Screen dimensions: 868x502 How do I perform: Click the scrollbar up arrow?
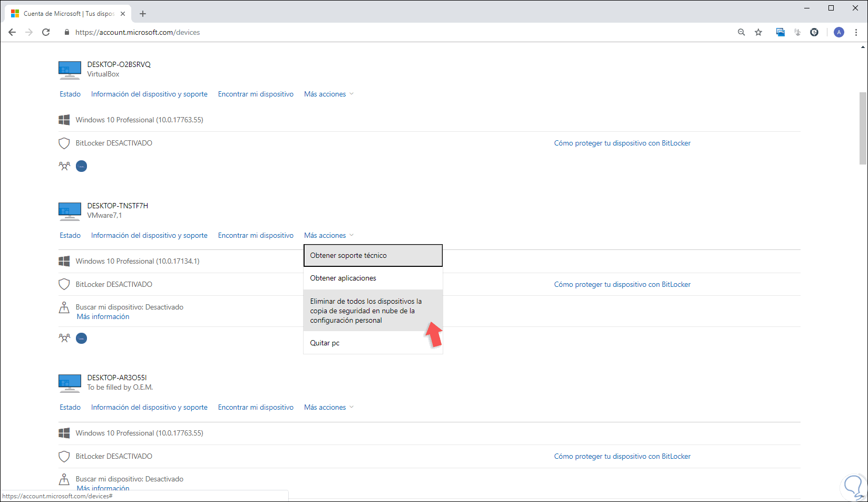(863, 47)
